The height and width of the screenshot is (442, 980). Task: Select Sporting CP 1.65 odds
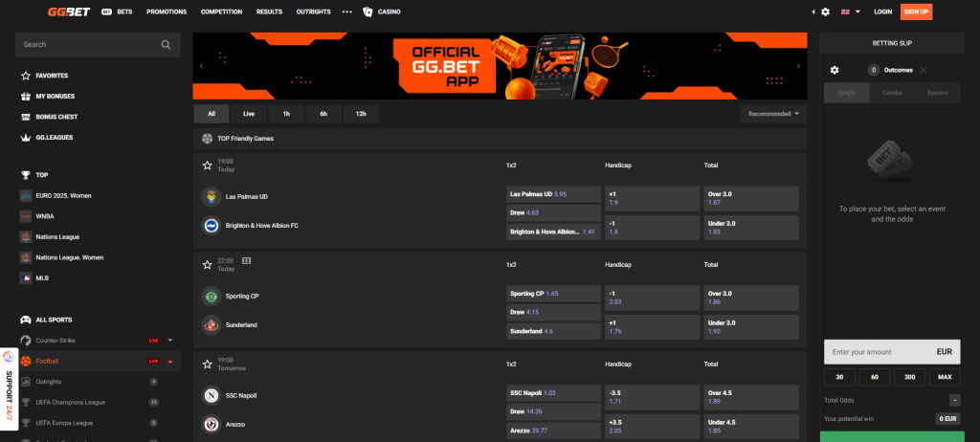click(553, 294)
